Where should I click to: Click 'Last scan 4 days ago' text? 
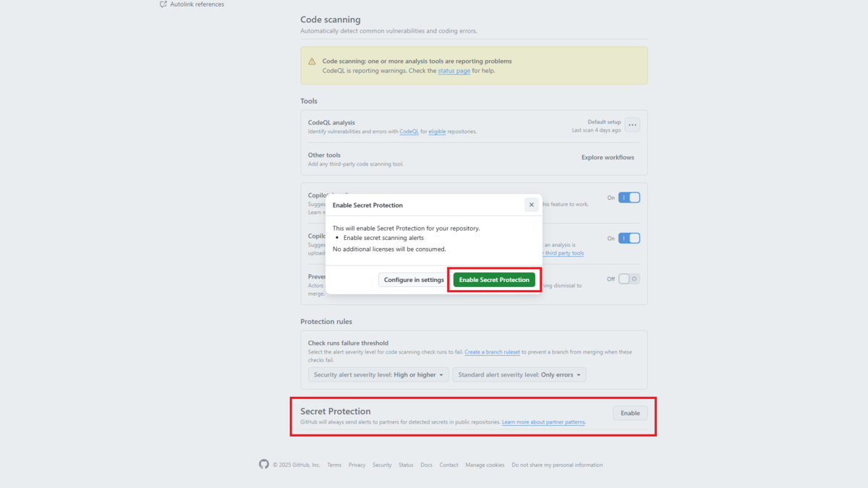596,130
